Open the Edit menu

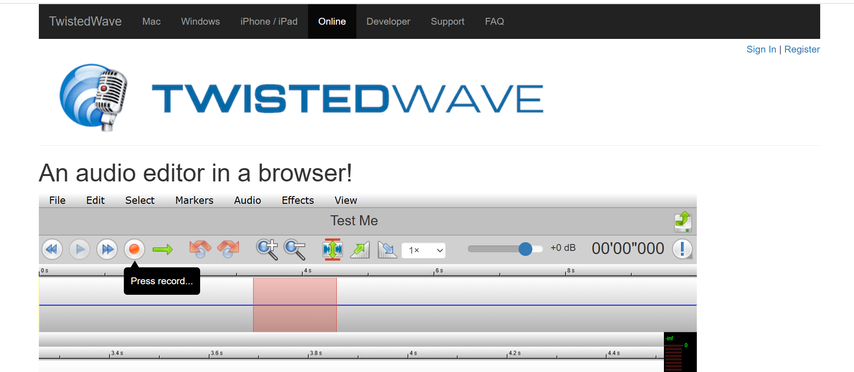[x=95, y=200]
